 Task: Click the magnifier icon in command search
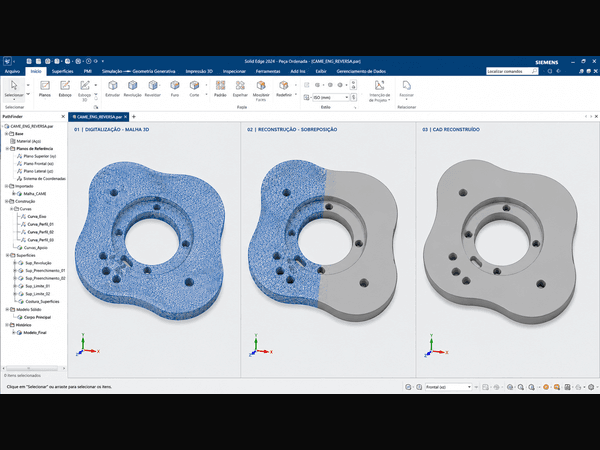pos(534,71)
